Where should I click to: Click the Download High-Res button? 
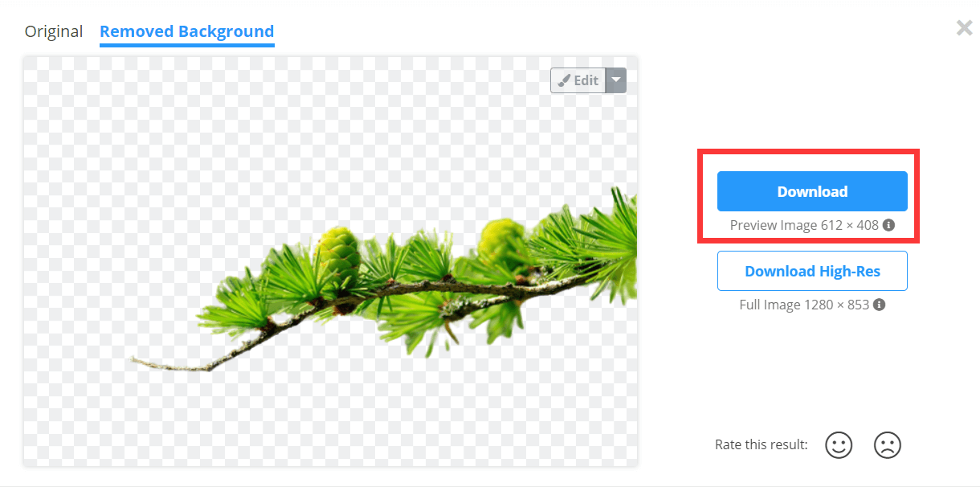pos(812,271)
